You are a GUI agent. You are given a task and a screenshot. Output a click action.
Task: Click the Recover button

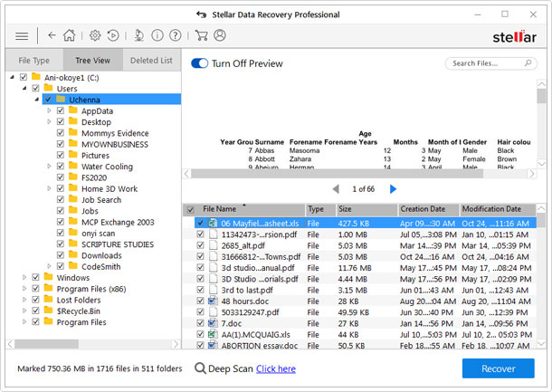tap(498, 368)
